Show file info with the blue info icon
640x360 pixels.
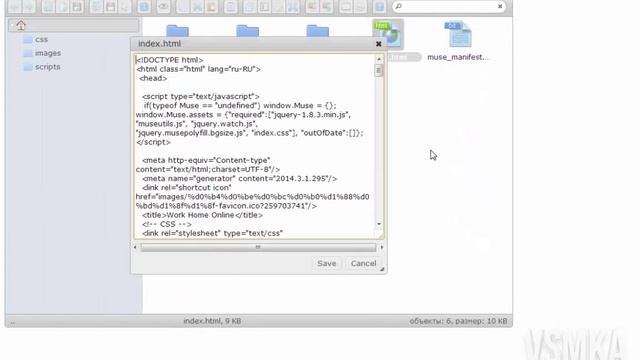coord(144,7)
